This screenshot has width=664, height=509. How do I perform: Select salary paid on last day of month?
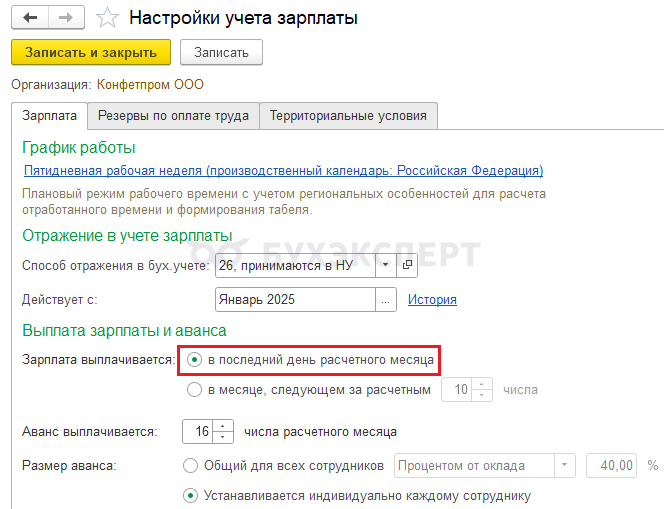tap(194, 359)
